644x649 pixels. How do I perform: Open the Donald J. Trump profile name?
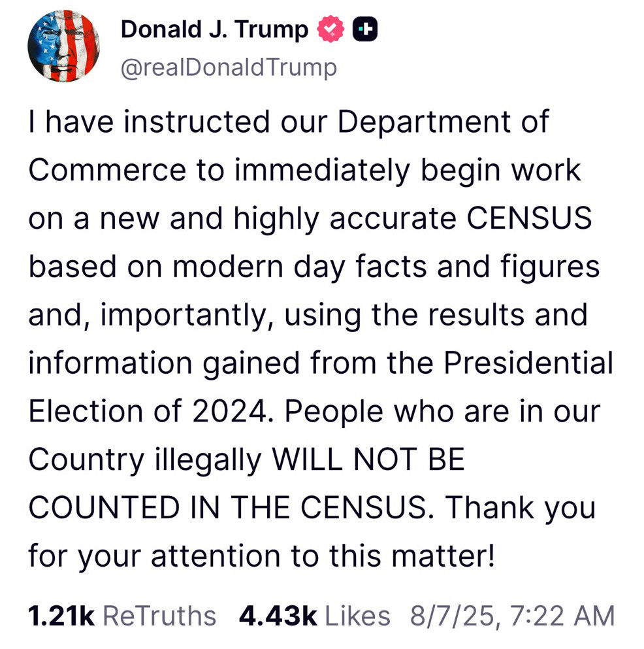pyautogui.click(x=214, y=29)
